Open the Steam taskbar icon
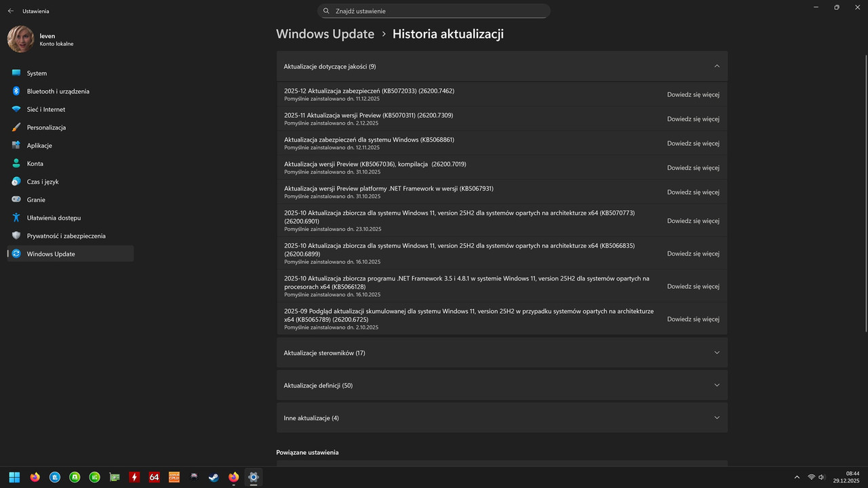Image resolution: width=868 pixels, height=488 pixels. (x=214, y=477)
